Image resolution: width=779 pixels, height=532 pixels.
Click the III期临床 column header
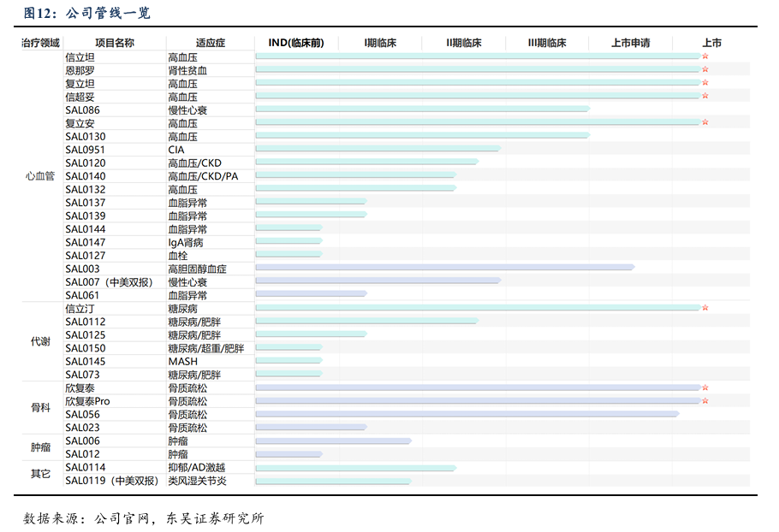[x=547, y=43]
